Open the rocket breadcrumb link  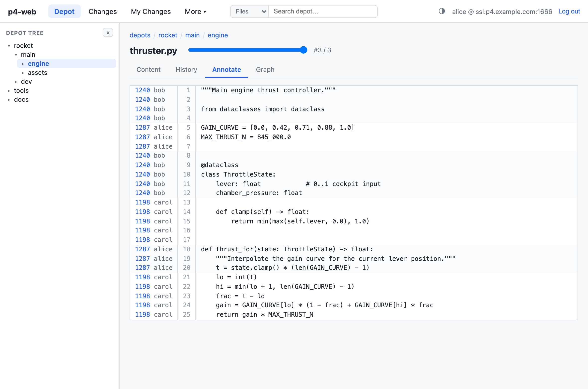pyautogui.click(x=168, y=35)
